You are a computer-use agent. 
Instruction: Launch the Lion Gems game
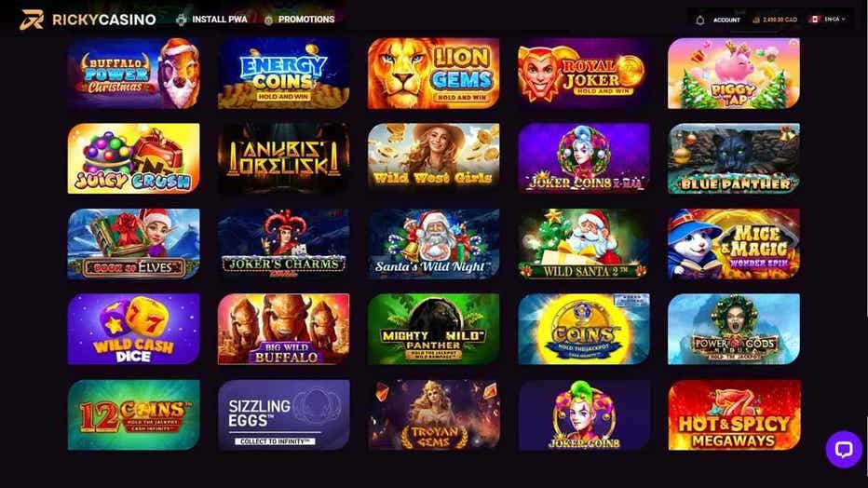pos(433,73)
